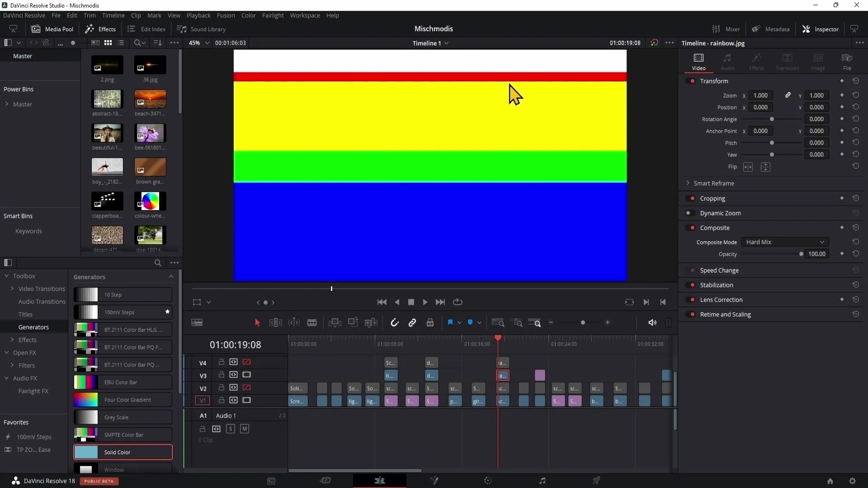Expand Video Transitions in Toolbox
This screenshot has width=868, height=488.
click(x=12, y=289)
